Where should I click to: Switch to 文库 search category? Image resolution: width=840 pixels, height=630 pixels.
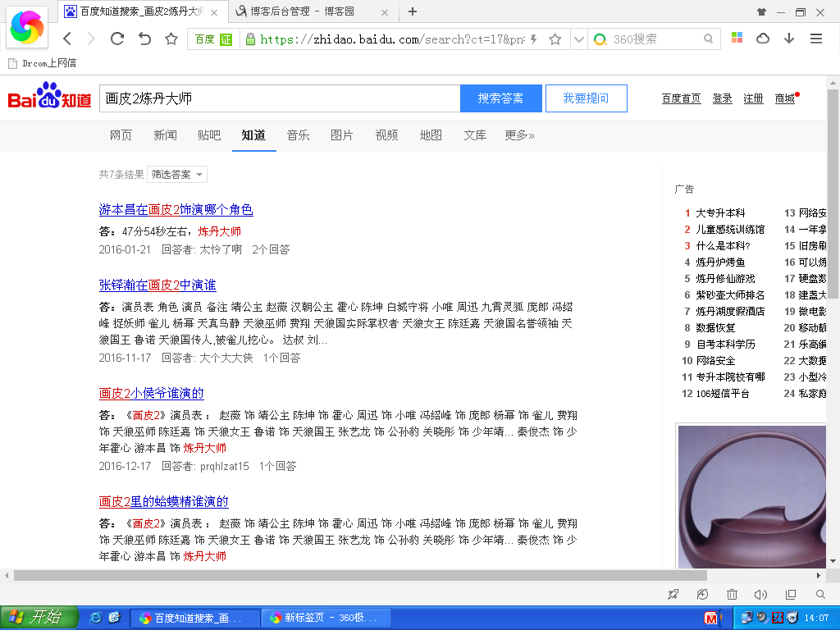pyautogui.click(x=475, y=135)
